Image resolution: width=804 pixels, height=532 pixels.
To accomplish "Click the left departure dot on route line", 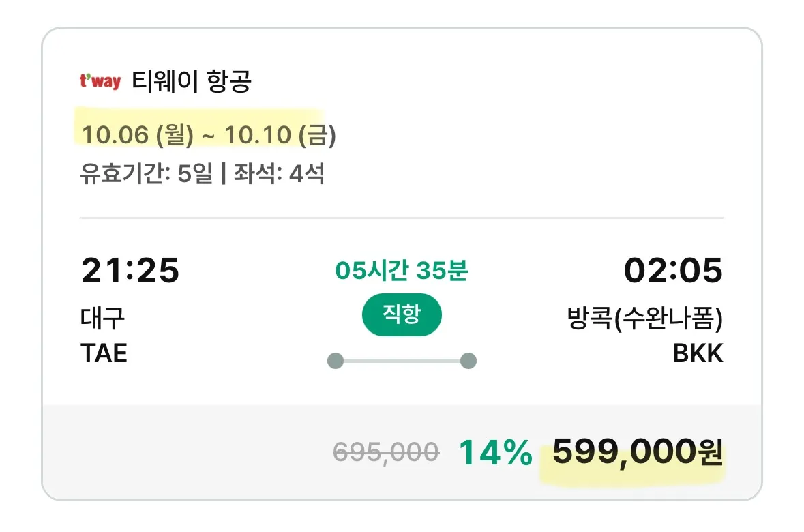I will pyautogui.click(x=335, y=361).
